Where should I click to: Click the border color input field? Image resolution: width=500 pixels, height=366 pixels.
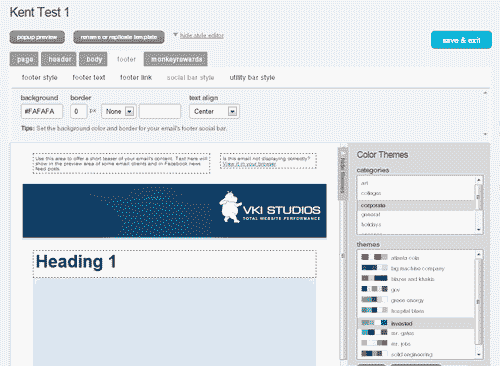[160, 111]
